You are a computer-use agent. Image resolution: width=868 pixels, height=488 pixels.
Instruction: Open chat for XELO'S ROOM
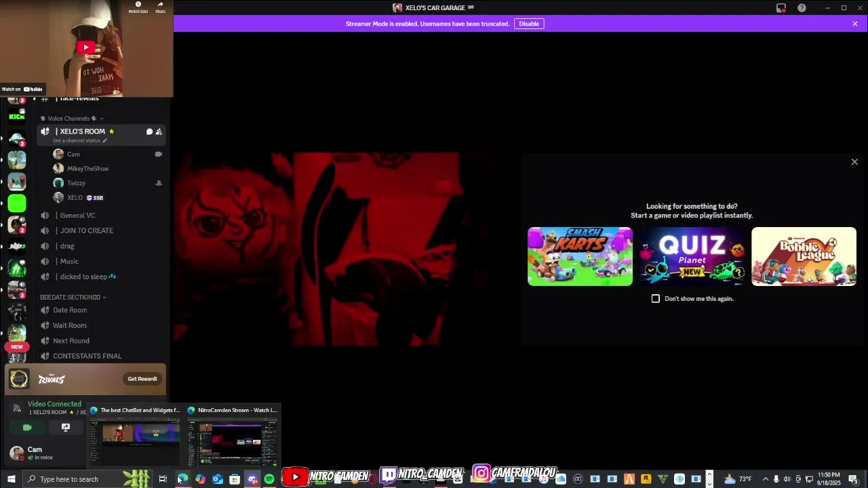[149, 131]
